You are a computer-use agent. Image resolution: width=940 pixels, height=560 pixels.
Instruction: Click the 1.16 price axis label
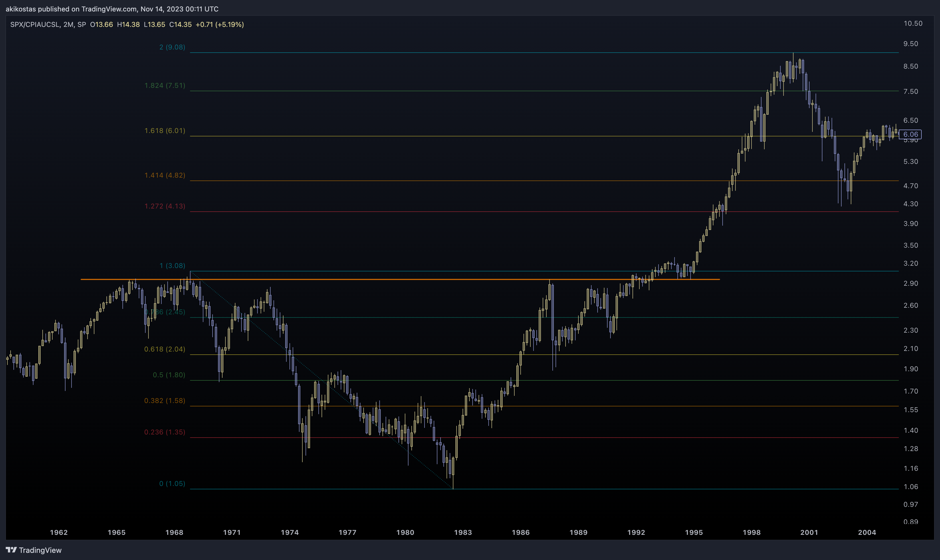coord(911,468)
